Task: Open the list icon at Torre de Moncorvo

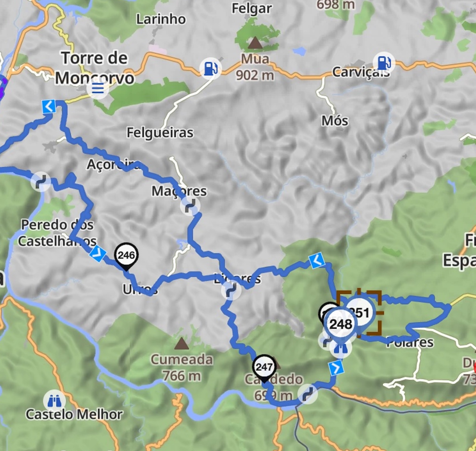Action: [x=98, y=89]
